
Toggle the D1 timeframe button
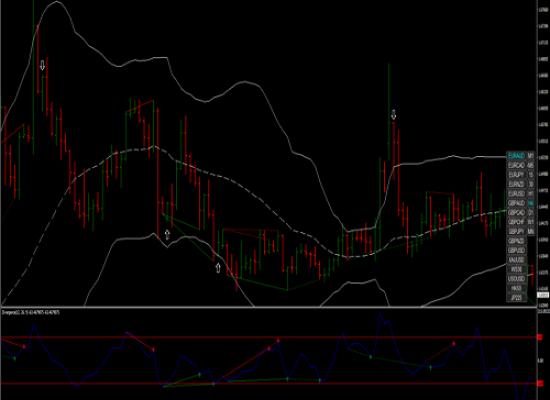[531, 213]
